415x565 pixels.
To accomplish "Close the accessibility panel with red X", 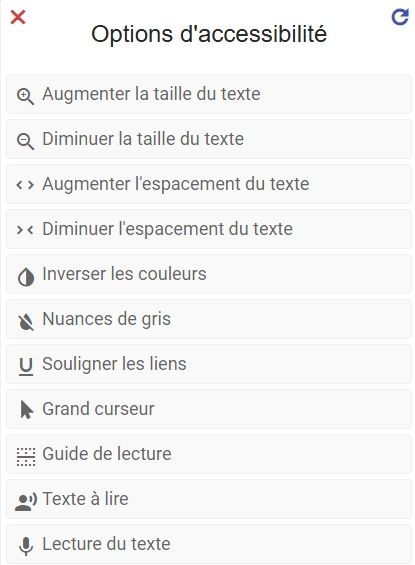I will click(18, 17).
